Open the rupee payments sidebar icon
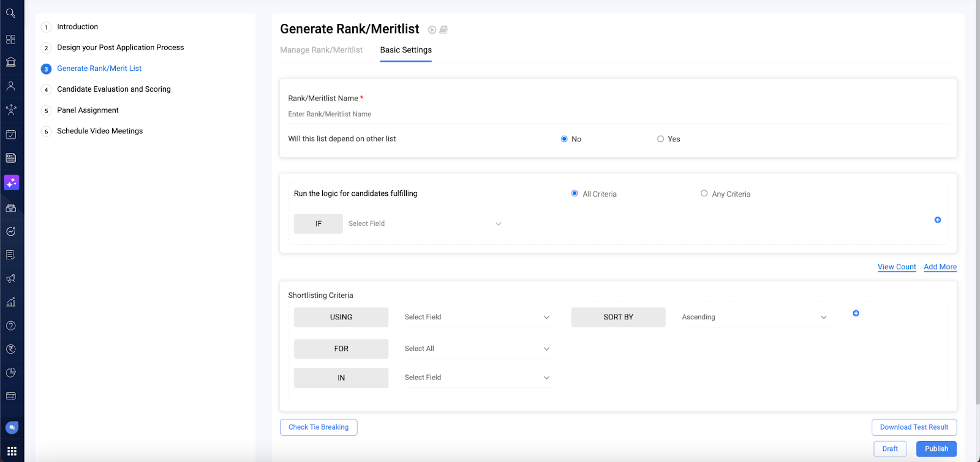 tap(11, 349)
